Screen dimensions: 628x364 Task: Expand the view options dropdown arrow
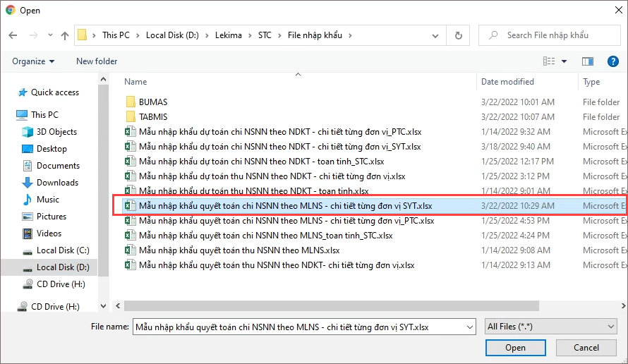(x=564, y=61)
